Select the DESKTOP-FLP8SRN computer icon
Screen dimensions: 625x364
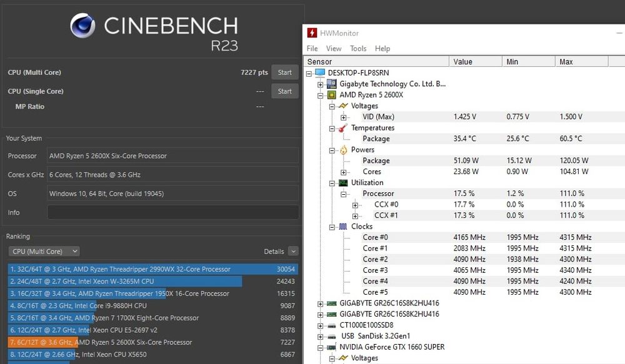point(319,73)
